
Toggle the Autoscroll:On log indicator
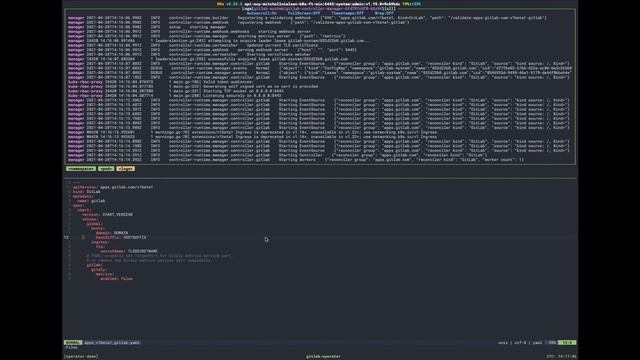[x=261, y=13]
